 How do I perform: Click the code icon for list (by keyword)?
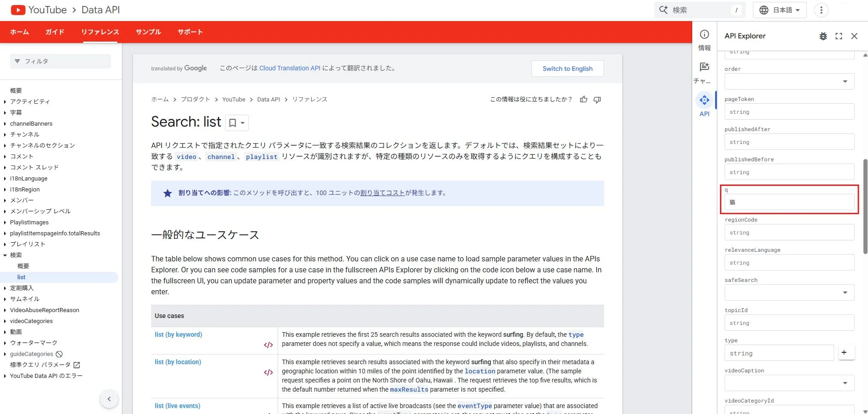(x=268, y=345)
